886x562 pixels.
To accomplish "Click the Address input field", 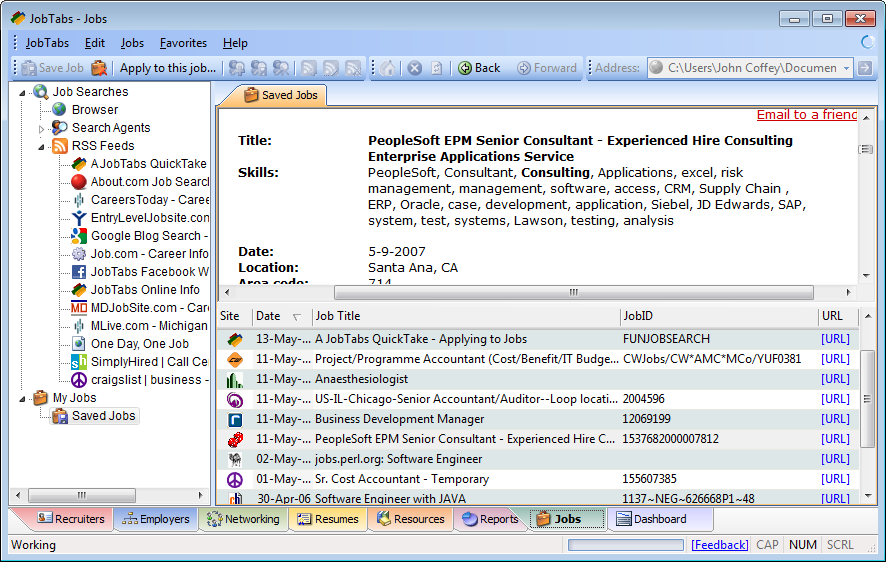I will 750,68.
